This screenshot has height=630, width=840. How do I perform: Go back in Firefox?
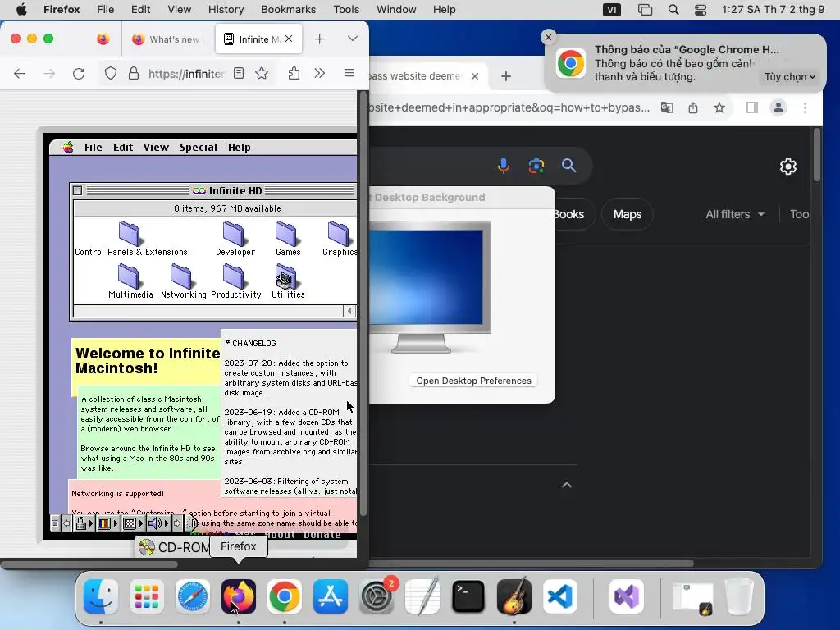tap(20, 73)
